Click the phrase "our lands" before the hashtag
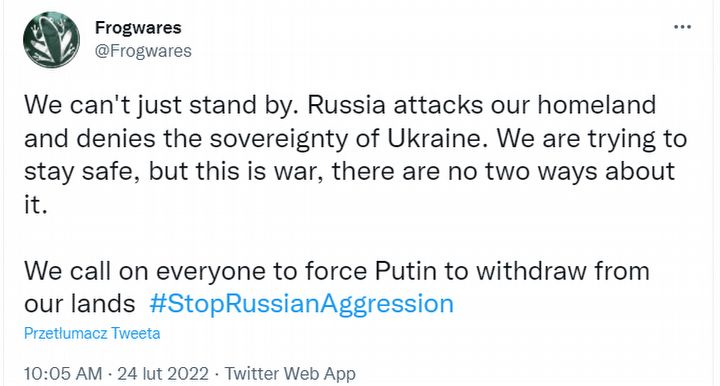Image resolution: width=720 pixels, height=386 pixels. tap(79, 304)
